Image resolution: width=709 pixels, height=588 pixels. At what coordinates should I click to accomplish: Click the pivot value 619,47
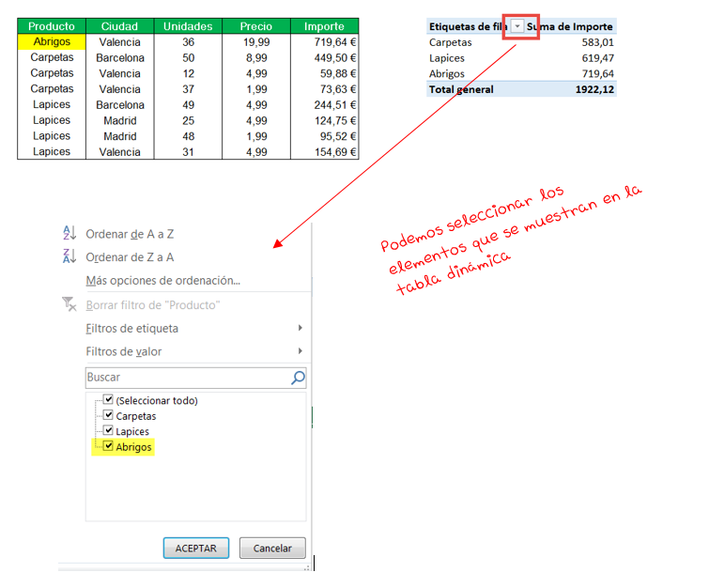(598, 58)
